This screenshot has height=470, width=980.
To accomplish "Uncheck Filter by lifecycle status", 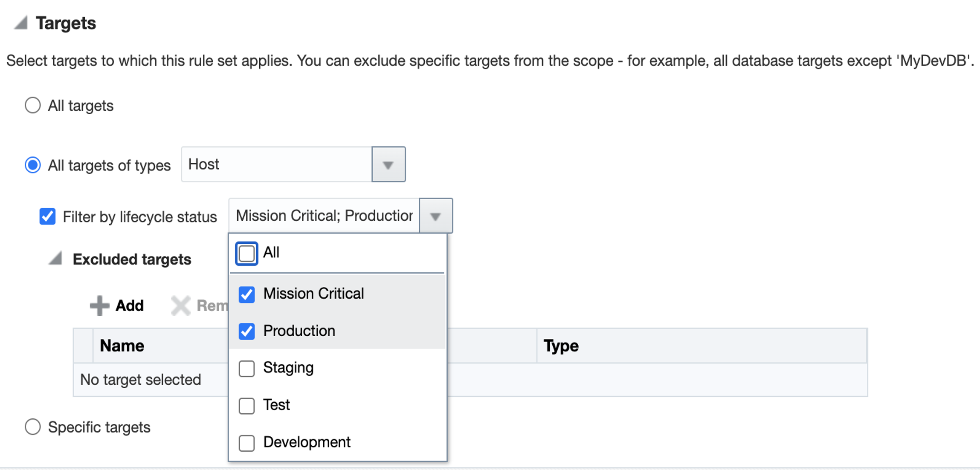I will 47,216.
